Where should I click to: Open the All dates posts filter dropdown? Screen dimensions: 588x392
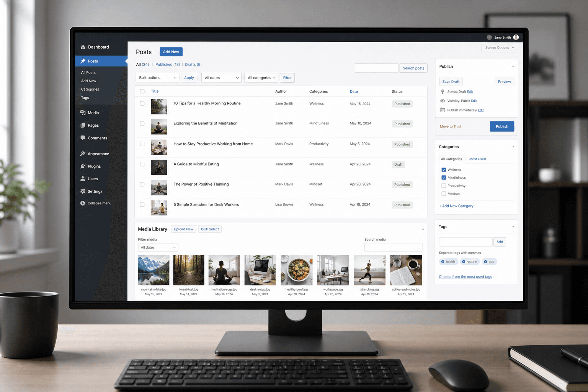[x=221, y=78]
